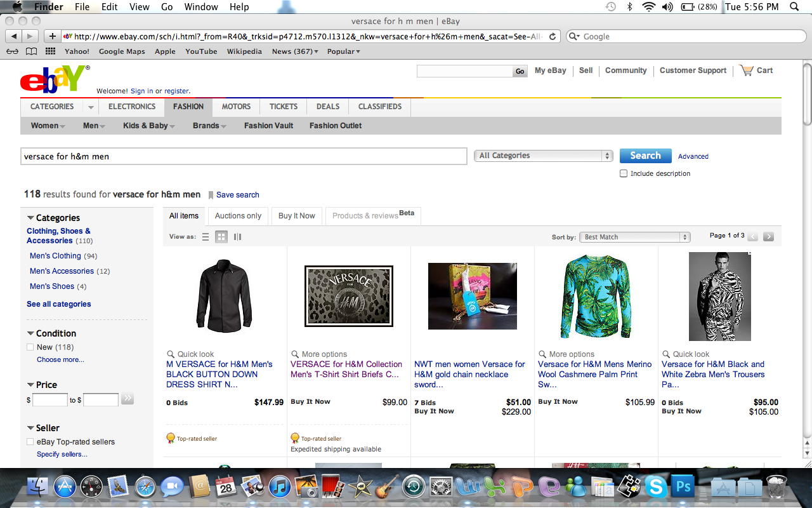Open News bookmarks folder dropdown
Screen dimensions: 812x508
pos(295,51)
